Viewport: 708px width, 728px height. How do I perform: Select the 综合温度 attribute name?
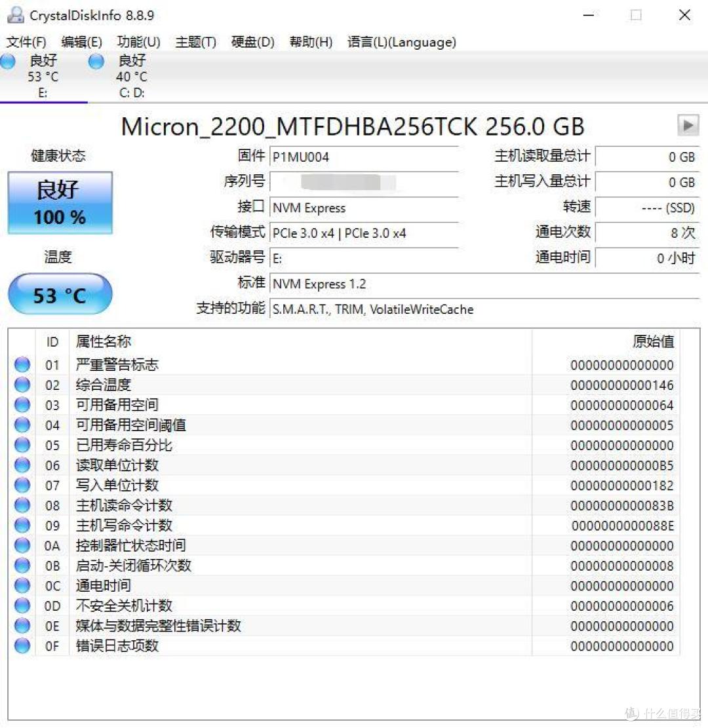coord(104,385)
